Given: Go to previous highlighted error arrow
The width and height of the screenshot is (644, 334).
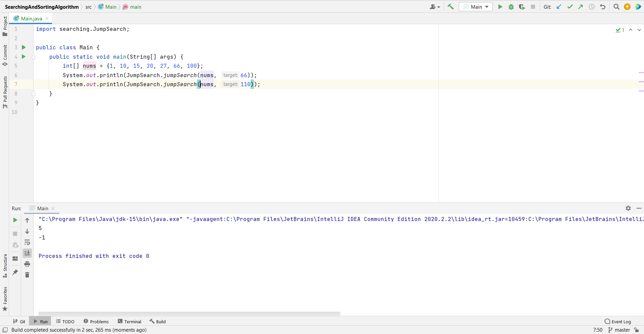Looking at the screenshot, I should point(631,30).
